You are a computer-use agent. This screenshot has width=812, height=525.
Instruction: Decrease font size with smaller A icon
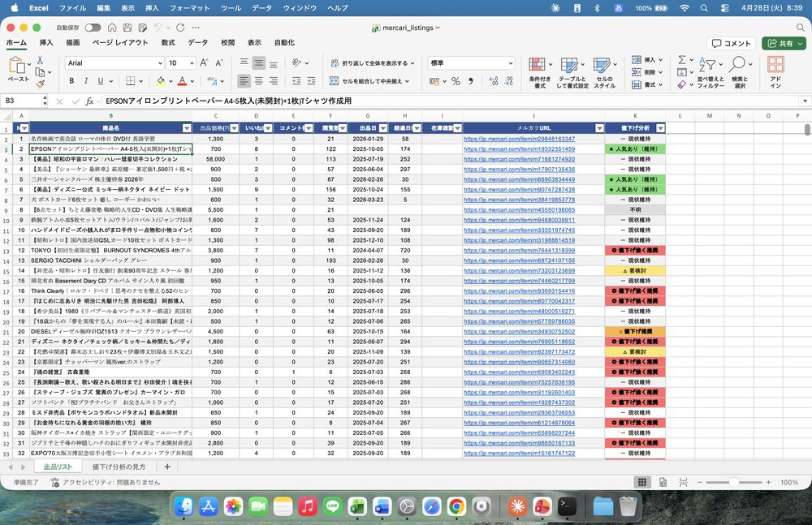(x=219, y=62)
